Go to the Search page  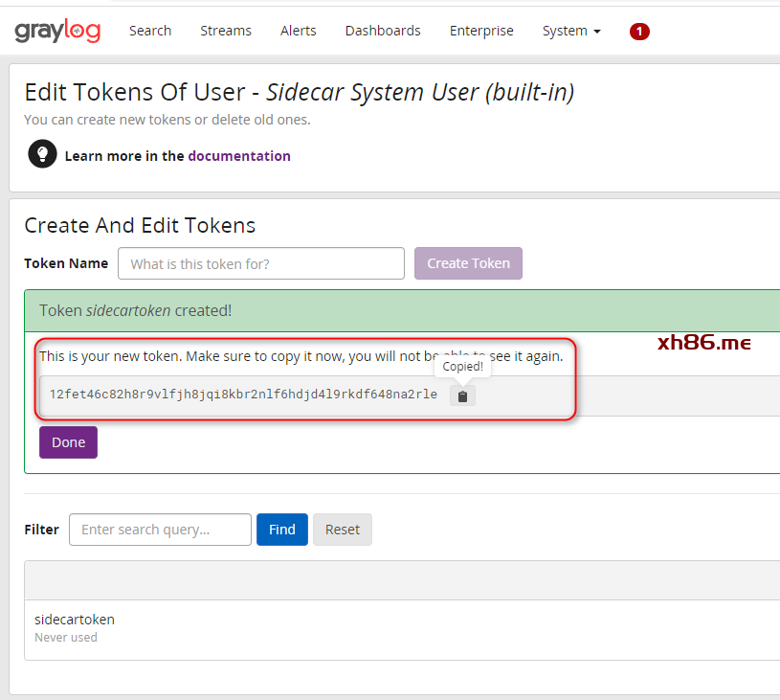pyautogui.click(x=150, y=31)
